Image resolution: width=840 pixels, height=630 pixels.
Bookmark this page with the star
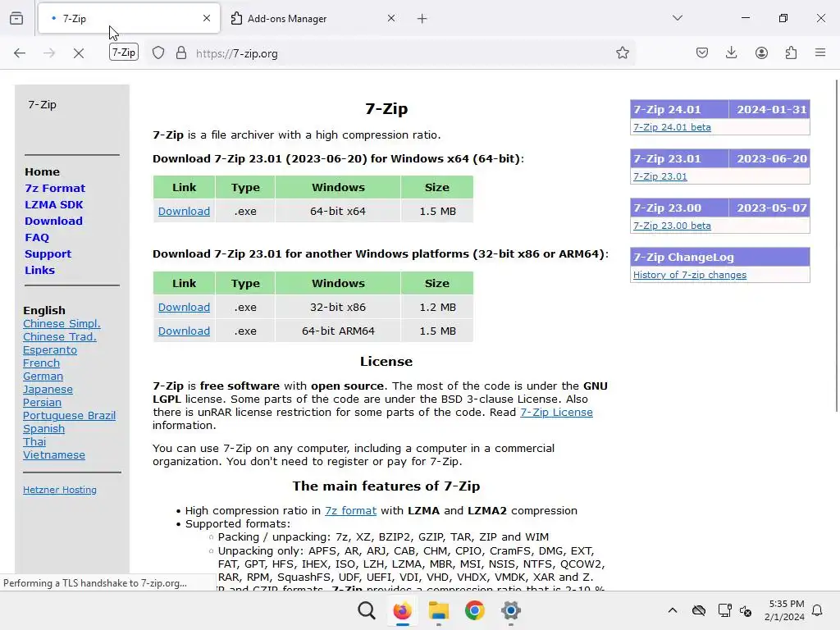click(622, 53)
